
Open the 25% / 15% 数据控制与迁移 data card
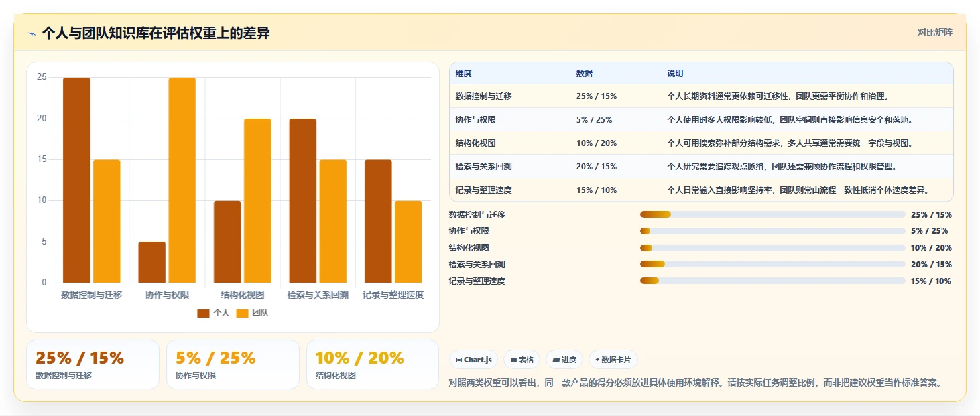tap(93, 364)
